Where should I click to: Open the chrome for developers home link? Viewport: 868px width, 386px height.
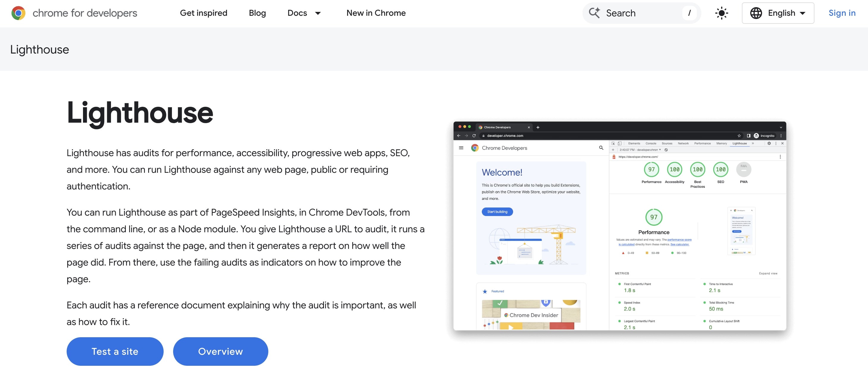pyautogui.click(x=74, y=13)
